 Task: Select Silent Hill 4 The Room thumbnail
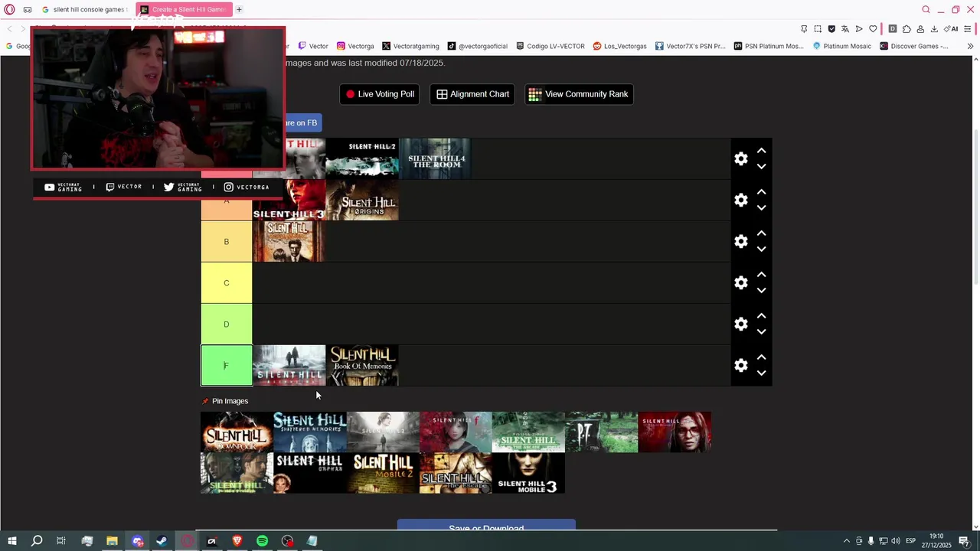point(436,158)
